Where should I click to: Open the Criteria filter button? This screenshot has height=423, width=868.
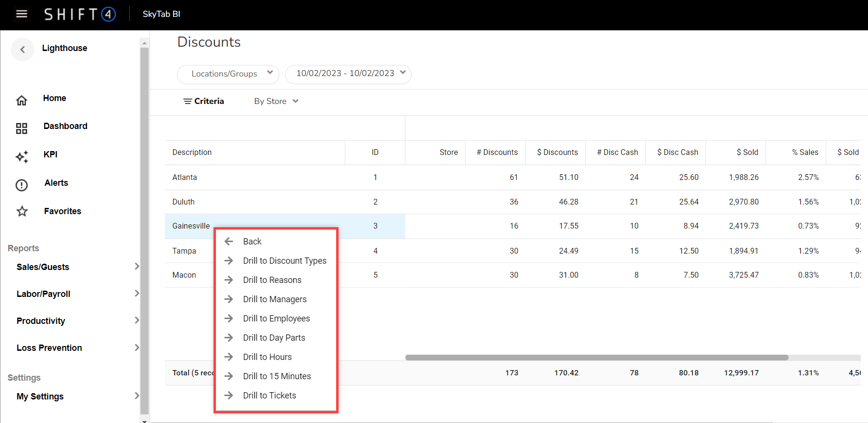(x=203, y=101)
